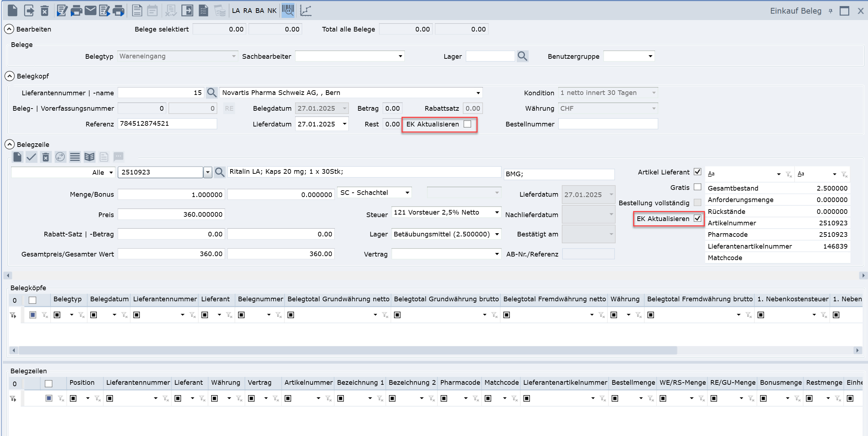This screenshot has width=868, height=436.
Task: Click the Preis input field
Action: pos(171,215)
